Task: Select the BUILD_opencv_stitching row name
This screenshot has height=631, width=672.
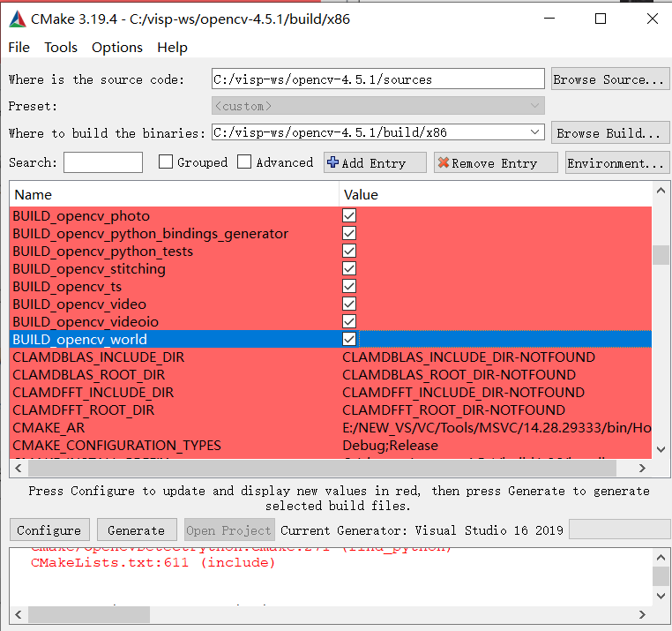Action: coord(89,268)
